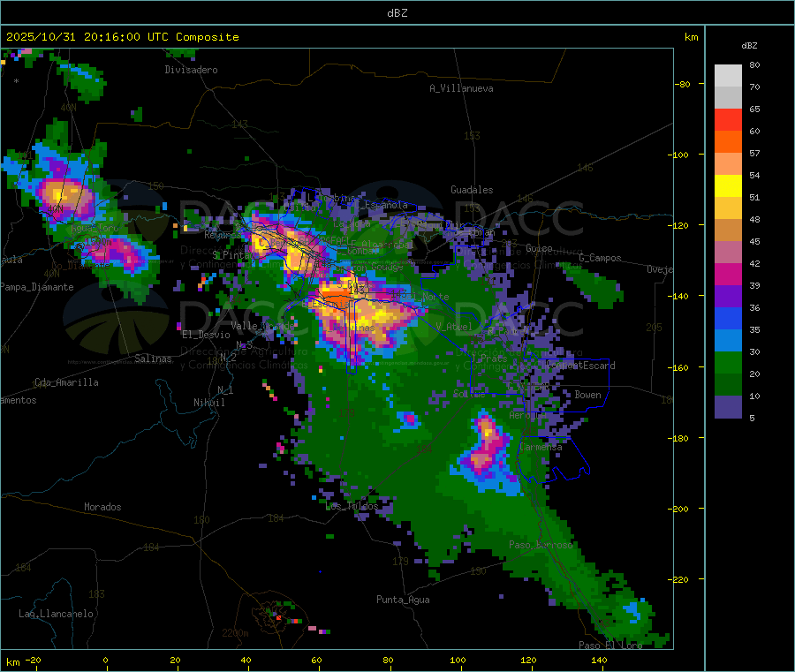The image size is (795, 672).
Task: Click the 'Salinas' map label
Action: click(153, 359)
